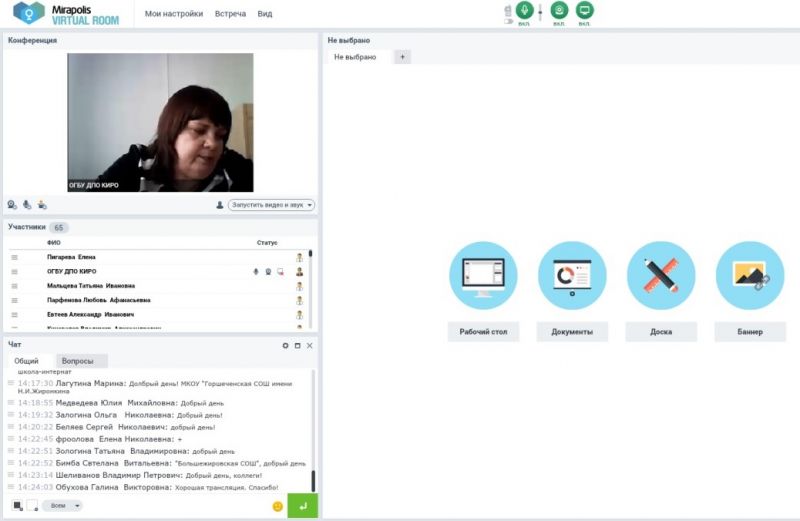800x521 pixels.
Task: Click the Баннер picture icon
Action: (x=750, y=276)
